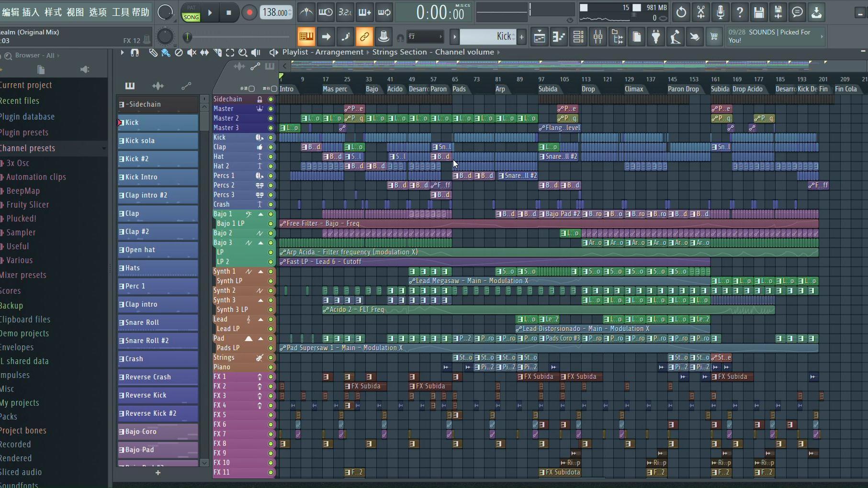Viewport: 868px width, 488px height.
Task: Open the 工具 (Tools) menu
Action: (120, 12)
